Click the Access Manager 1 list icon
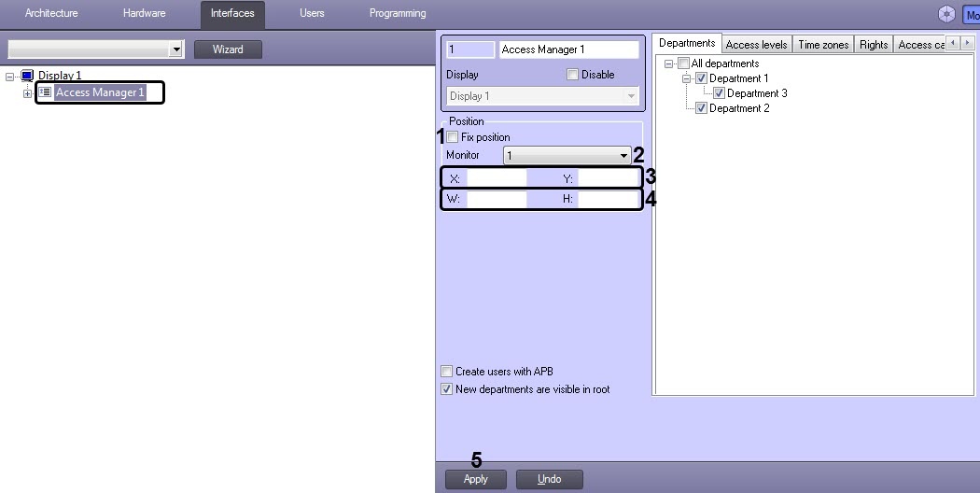The height and width of the screenshot is (493, 980). pyautogui.click(x=45, y=92)
